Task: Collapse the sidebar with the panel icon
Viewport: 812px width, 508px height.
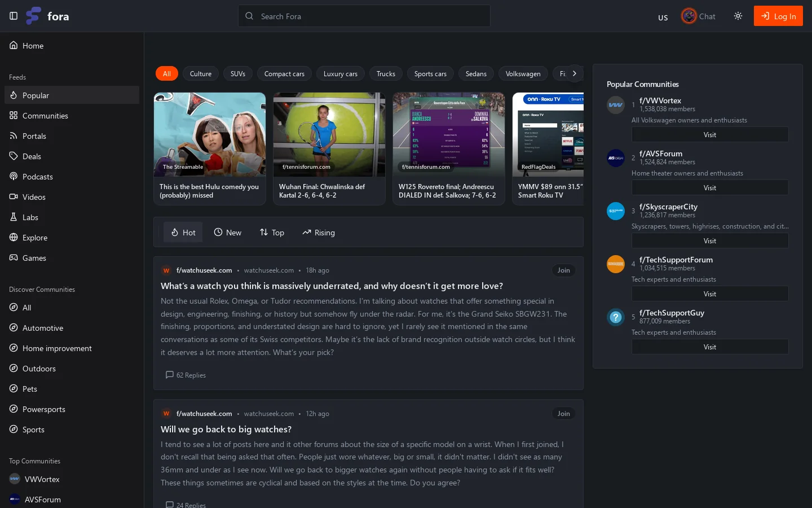Action: (x=14, y=16)
